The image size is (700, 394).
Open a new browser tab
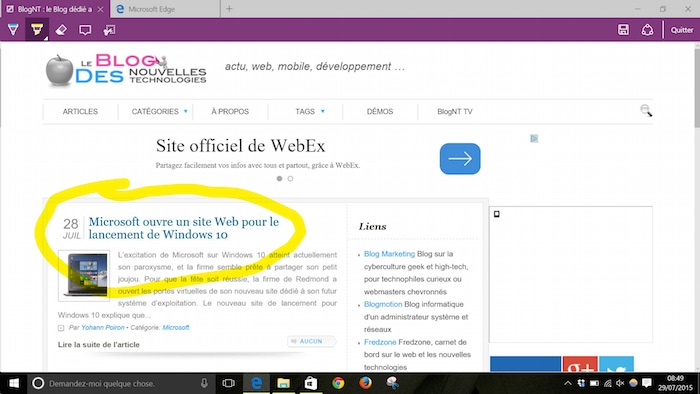point(229,8)
